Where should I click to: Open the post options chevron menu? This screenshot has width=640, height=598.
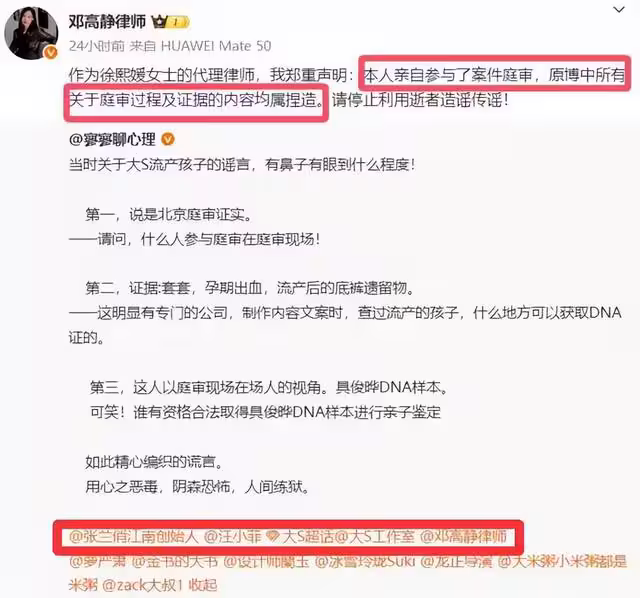619,10
